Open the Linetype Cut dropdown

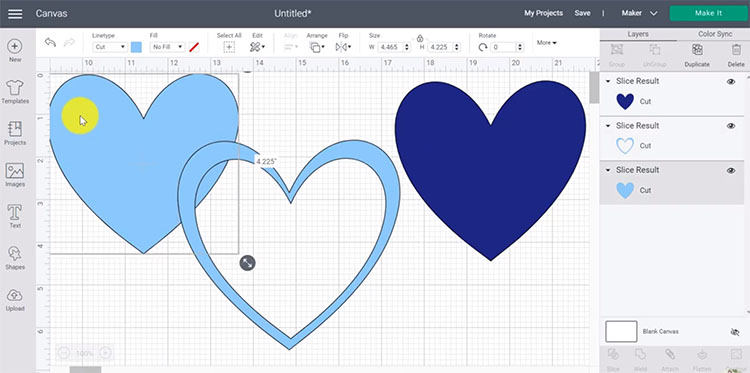(x=110, y=47)
